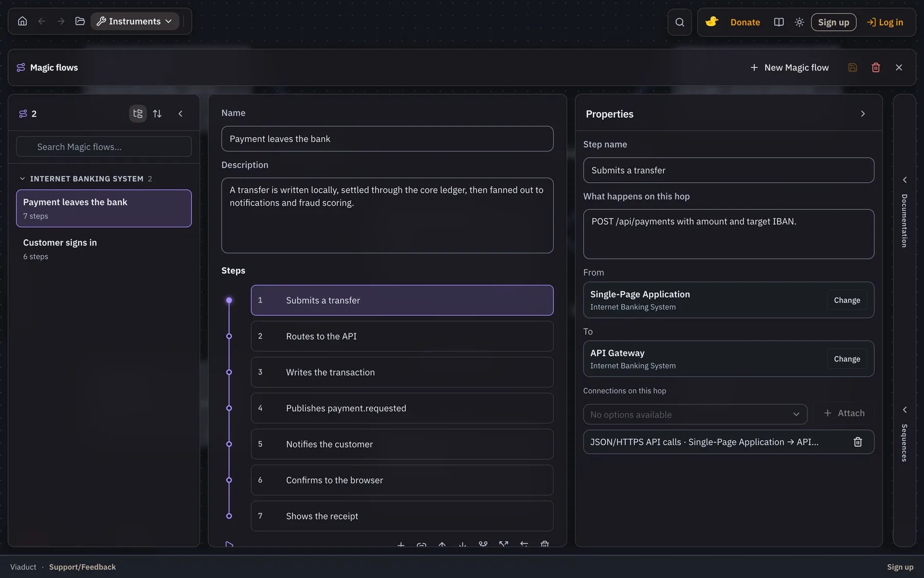This screenshot has width=924, height=578.
Task: Click the sort order arrows icon
Action: point(157,114)
